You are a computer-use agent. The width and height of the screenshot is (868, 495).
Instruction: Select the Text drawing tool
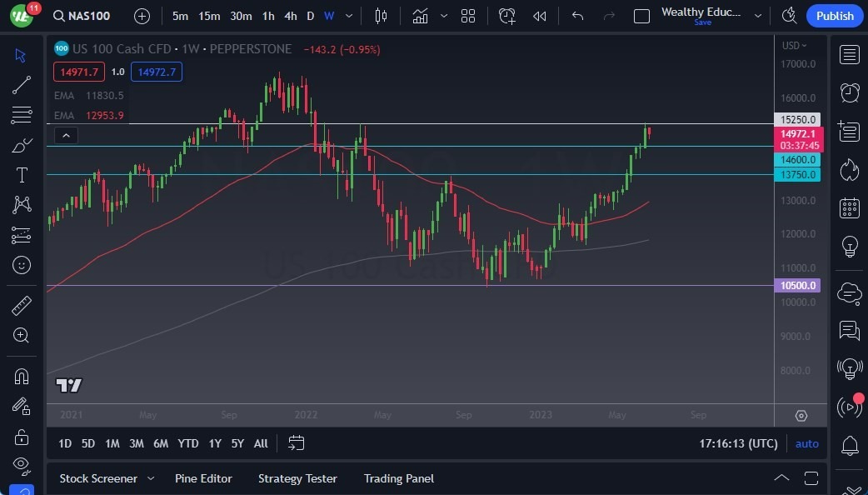(x=21, y=175)
